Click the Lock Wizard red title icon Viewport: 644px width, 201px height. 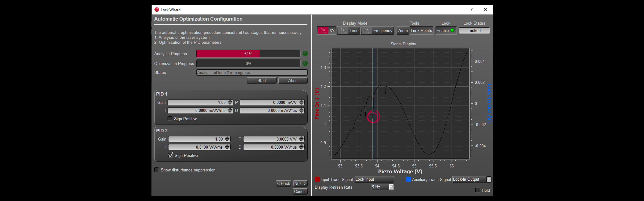[x=157, y=10]
